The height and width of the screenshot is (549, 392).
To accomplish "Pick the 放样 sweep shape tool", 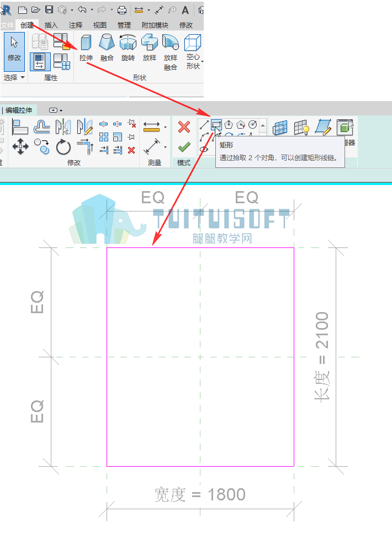I will tap(150, 48).
